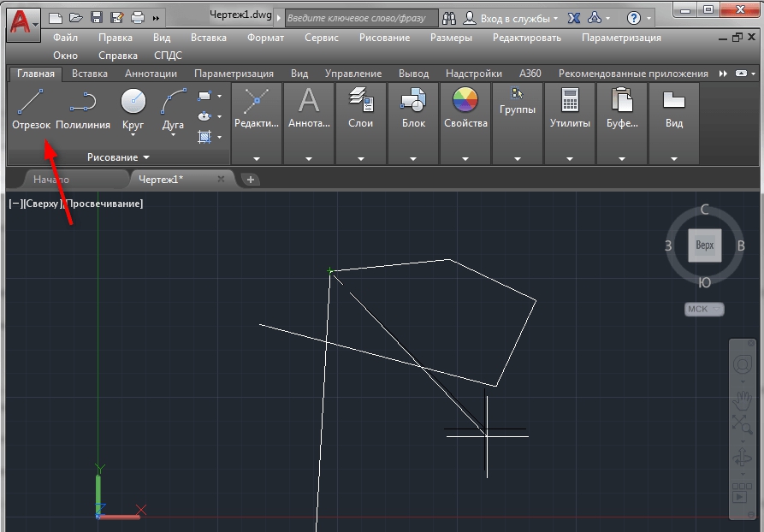The height and width of the screenshot is (532, 764).
Task: Open the Утилиты calculator panel
Action: pyautogui.click(x=570, y=123)
